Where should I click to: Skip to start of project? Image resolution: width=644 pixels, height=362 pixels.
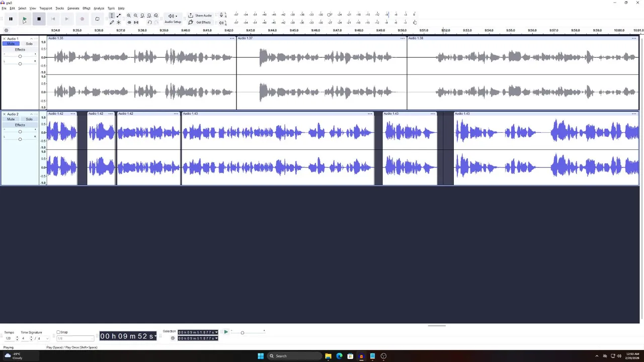53,19
